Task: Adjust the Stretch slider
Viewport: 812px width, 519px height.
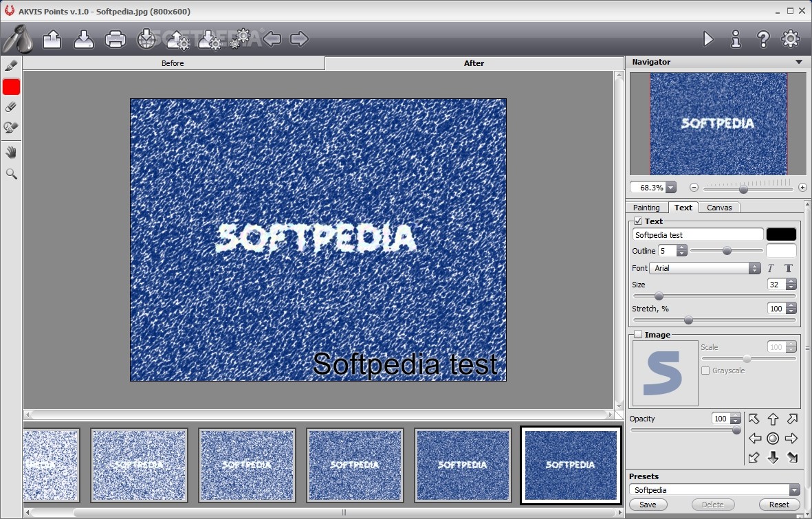Action: pyautogui.click(x=688, y=320)
